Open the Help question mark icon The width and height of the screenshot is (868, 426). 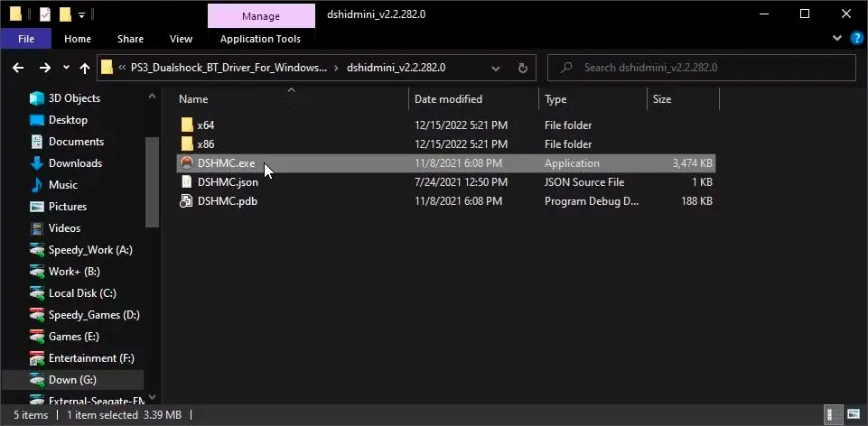(x=856, y=38)
